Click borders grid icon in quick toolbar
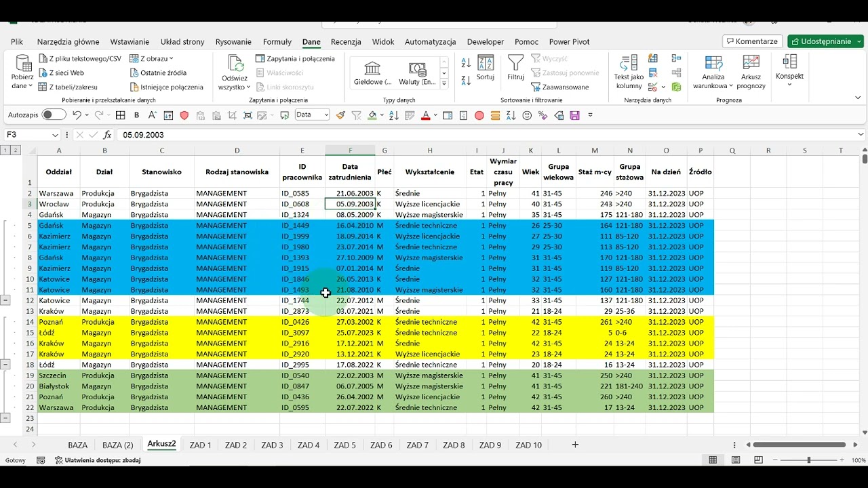Image resolution: width=868 pixels, height=488 pixels. tap(121, 115)
